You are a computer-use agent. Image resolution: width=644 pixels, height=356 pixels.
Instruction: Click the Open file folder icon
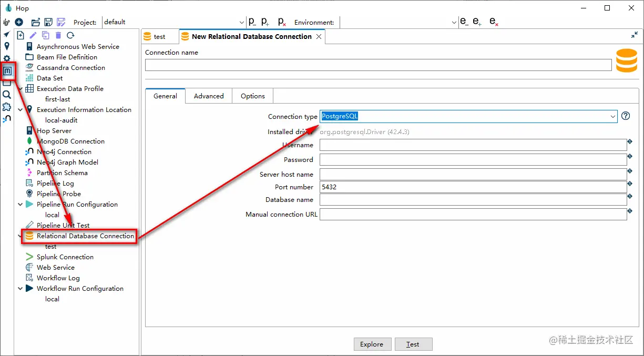(x=36, y=22)
